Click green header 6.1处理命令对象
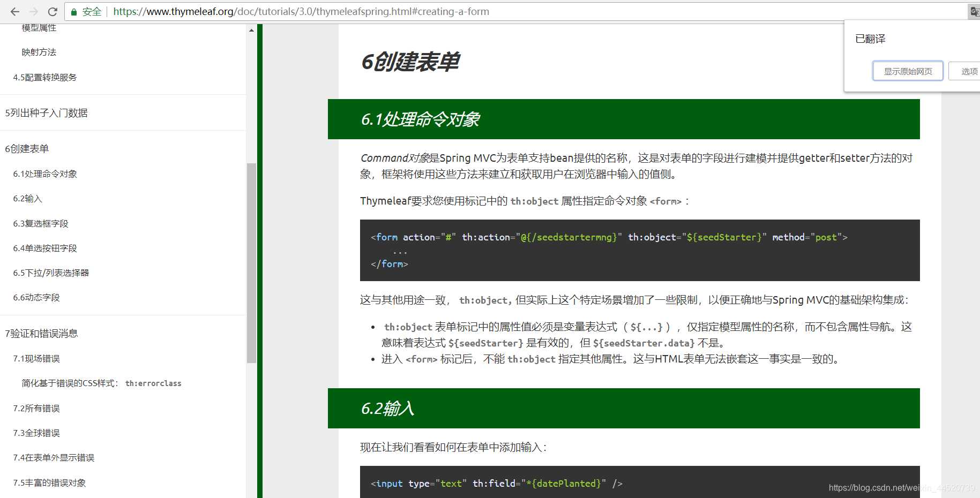 tap(624, 119)
